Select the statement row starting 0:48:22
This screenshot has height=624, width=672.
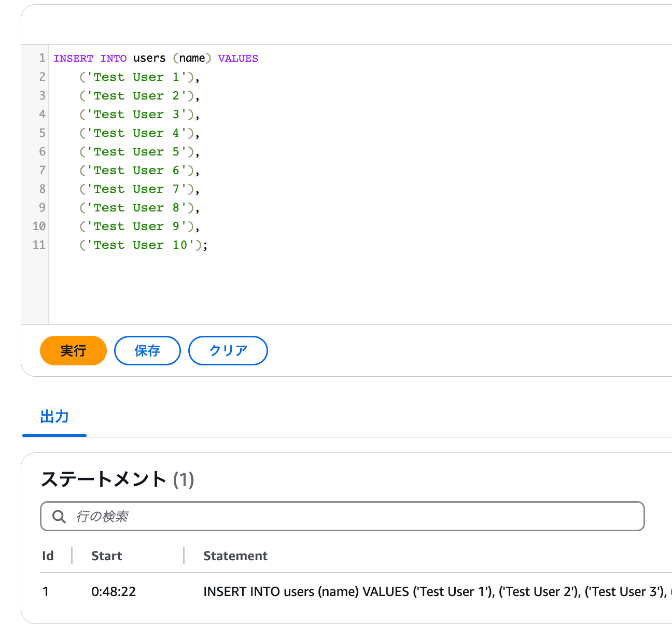pos(356,591)
